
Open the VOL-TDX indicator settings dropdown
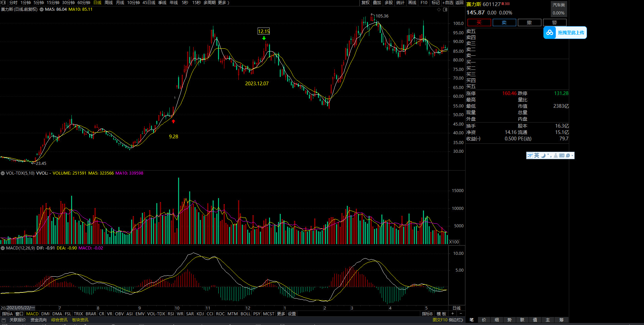pos(3,173)
